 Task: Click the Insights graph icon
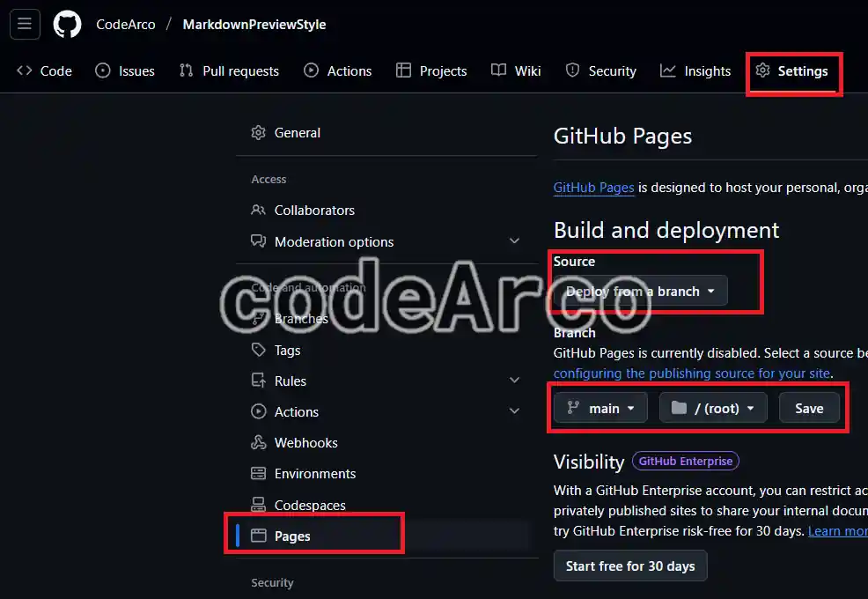pos(668,70)
